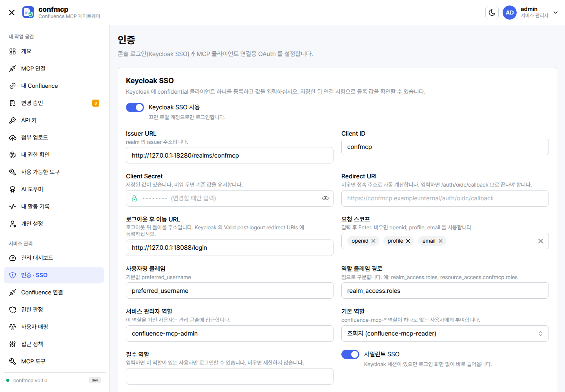Toggle the 사일런트 SSO switch
Image resolution: width=565 pixels, height=392 pixels.
350,354
